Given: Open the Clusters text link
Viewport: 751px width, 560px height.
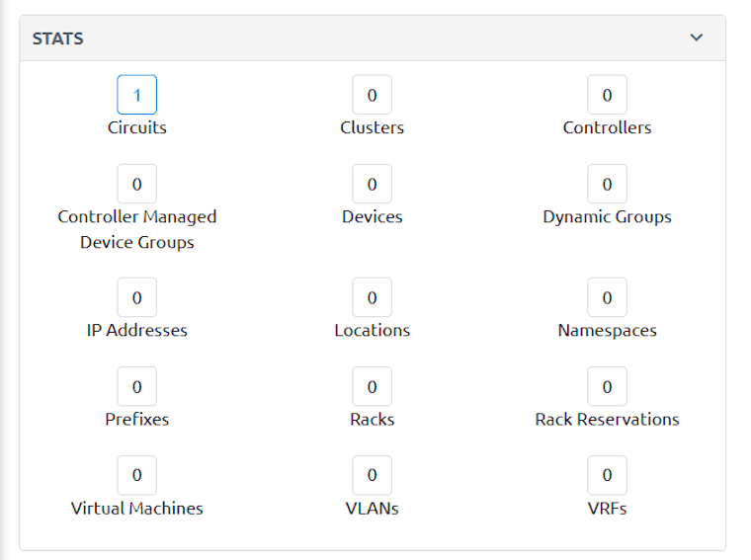Looking at the screenshot, I should 372,127.
